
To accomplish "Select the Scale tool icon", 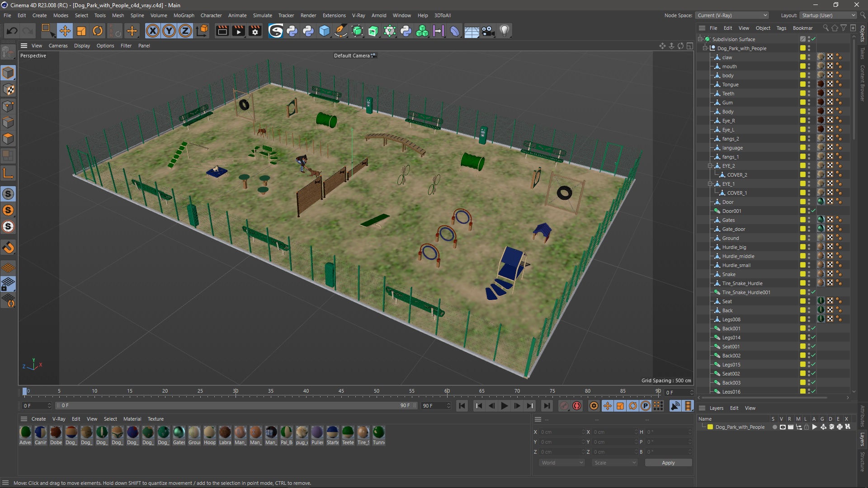I will [81, 31].
